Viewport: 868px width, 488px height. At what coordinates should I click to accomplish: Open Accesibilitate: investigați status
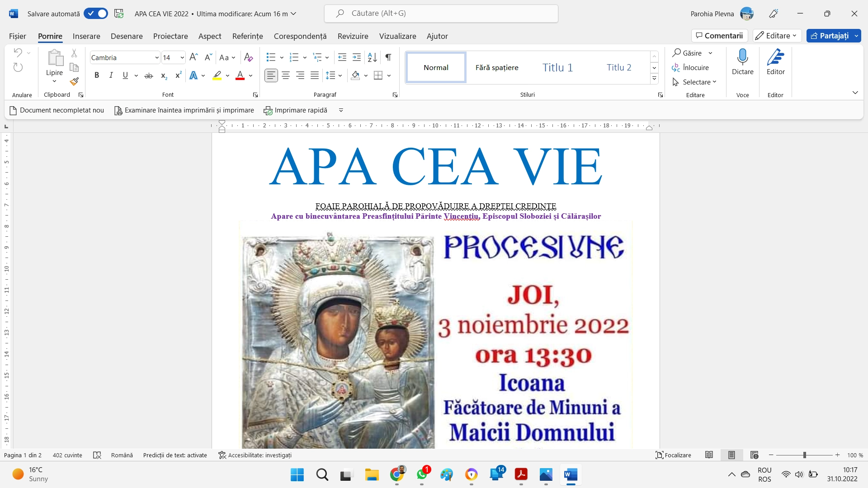pyautogui.click(x=255, y=455)
